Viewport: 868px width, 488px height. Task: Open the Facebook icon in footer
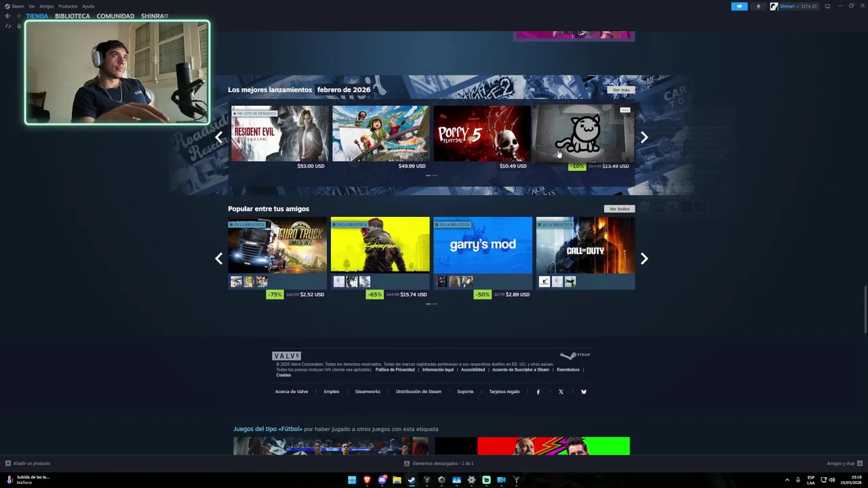(538, 392)
